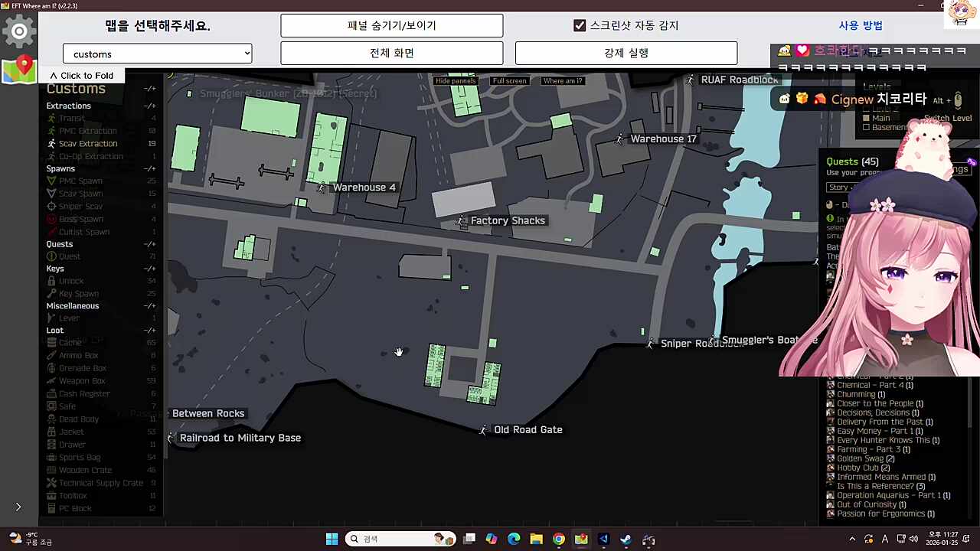The height and width of the screenshot is (551, 980).
Task: Collapse the Spawns section toggle
Action: [x=150, y=168]
